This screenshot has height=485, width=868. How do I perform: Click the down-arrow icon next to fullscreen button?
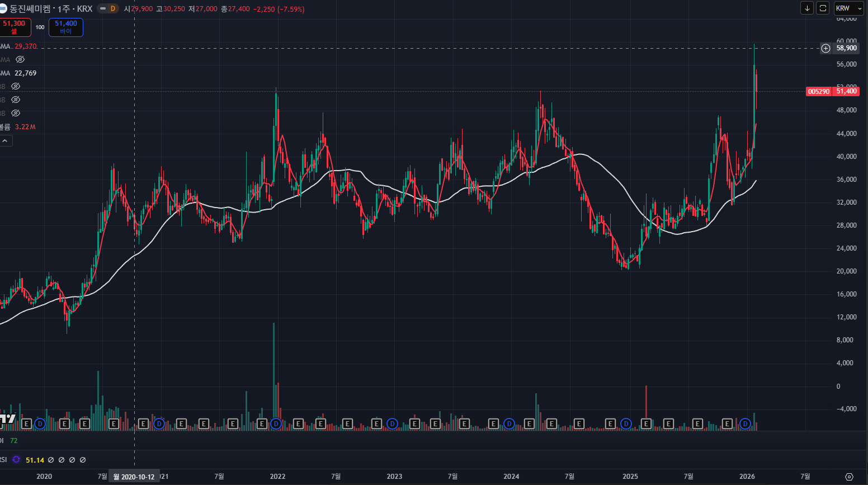pos(807,8)
